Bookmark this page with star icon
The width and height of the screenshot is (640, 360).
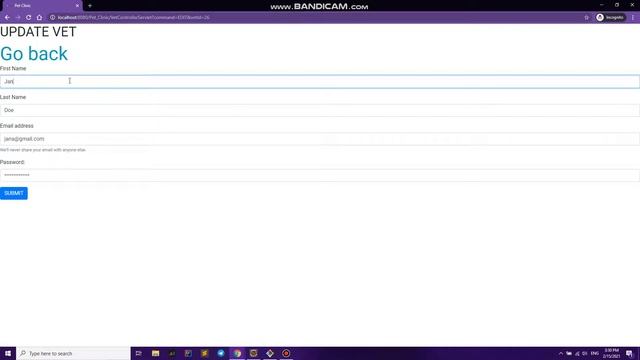tap(587, 18)
